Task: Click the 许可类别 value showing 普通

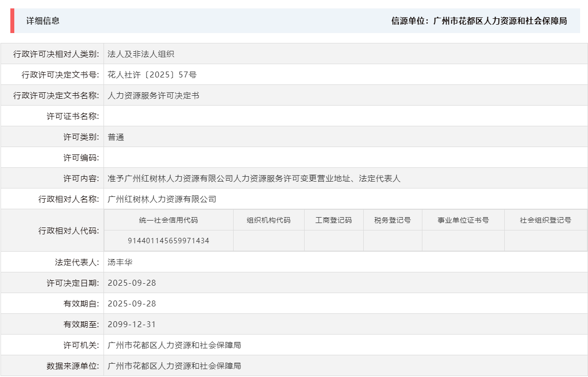Action: click(x=117, y=136)
